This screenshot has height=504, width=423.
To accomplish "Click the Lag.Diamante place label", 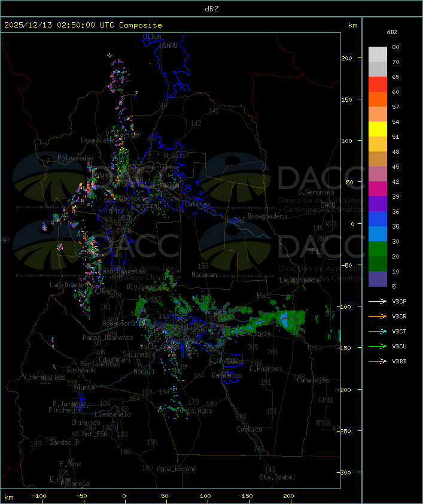I will click(x=71, y=285).
